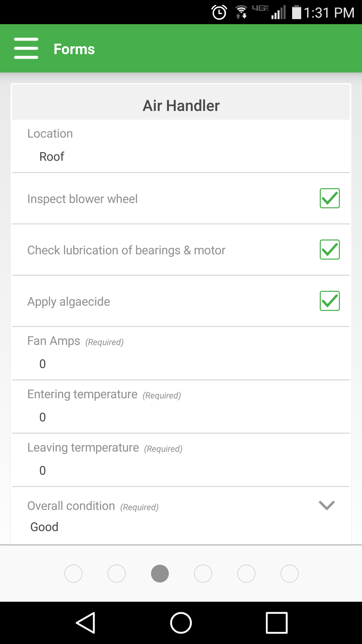Viewport: 362px width, 644px height.
Task: Tap the Android back button
Action: coord(85,623)
